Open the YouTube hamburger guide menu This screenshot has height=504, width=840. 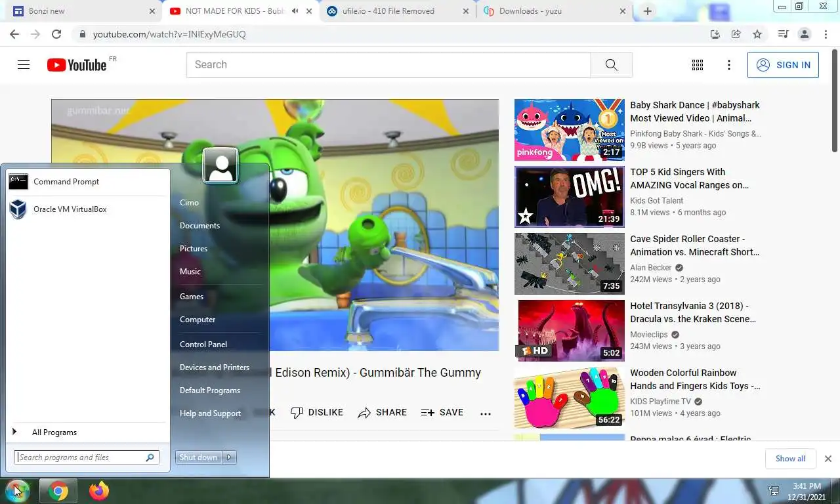(24, 65)
